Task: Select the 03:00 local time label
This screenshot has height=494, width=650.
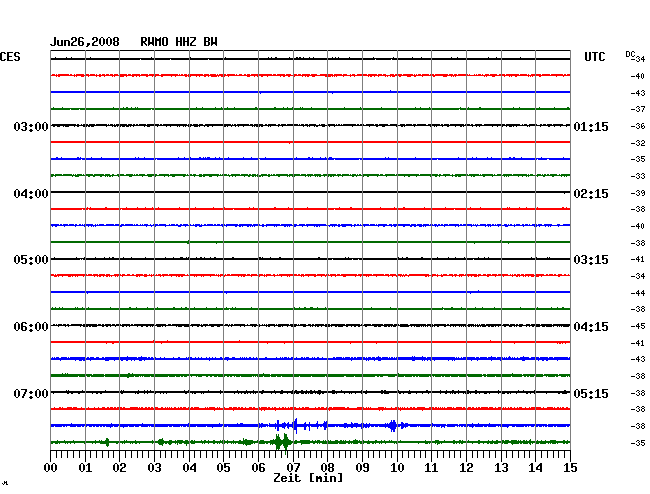Action: (x=31, y=127)
